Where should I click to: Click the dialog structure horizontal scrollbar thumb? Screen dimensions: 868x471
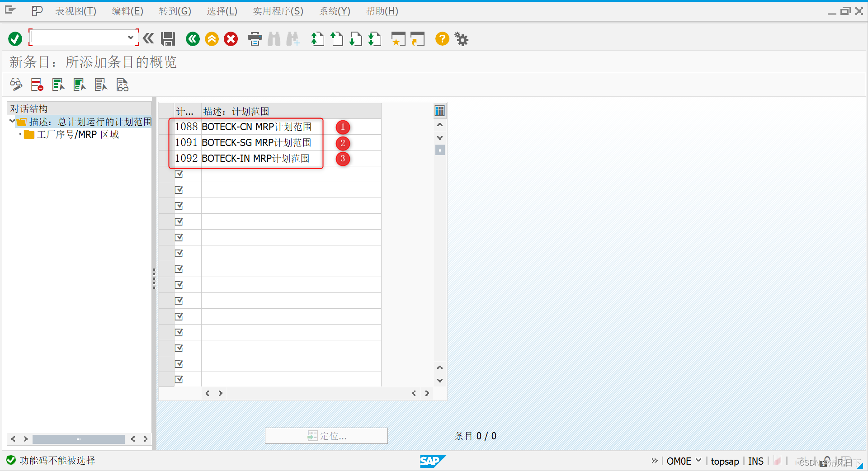coord(79,439)
